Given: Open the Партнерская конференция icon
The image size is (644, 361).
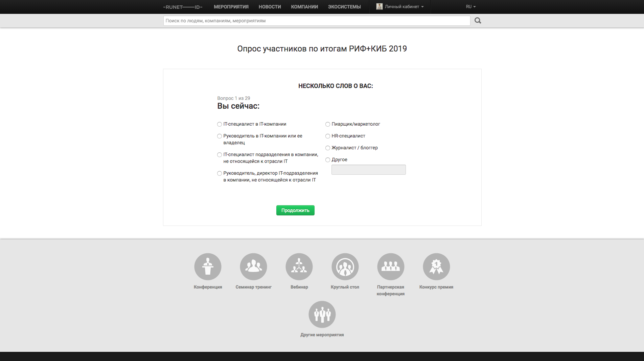Looking at the screenshot, I should click(x=391, y=267).
